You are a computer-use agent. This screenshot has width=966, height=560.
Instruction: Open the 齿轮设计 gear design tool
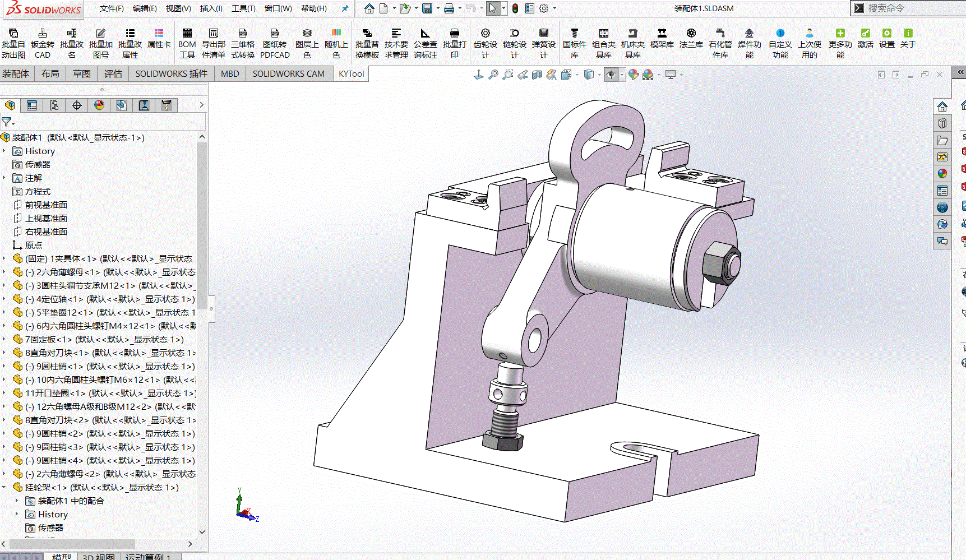click(x=485, y=43)
